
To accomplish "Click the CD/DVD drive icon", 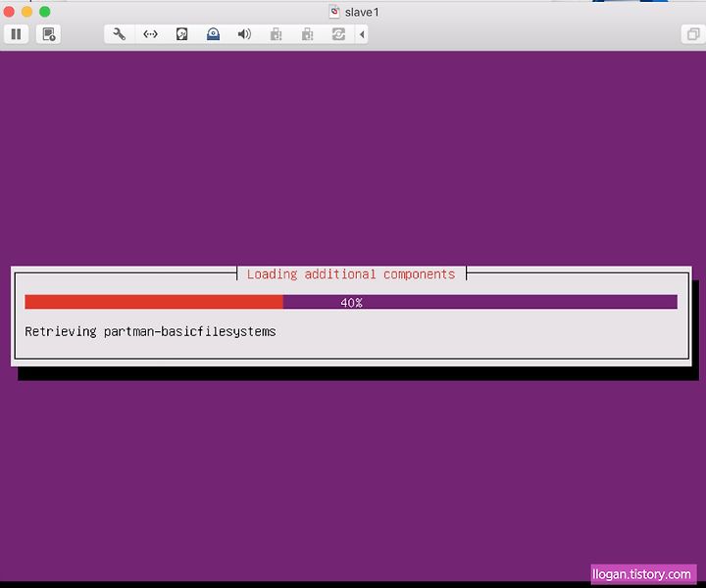I will tap(213, 34).
